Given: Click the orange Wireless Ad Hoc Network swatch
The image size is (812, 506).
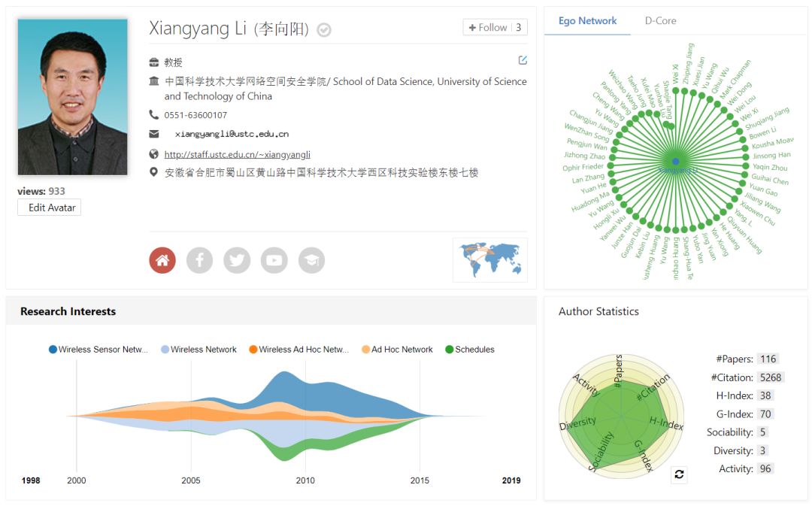Looking at the screenshot, I should click(253, 350).
